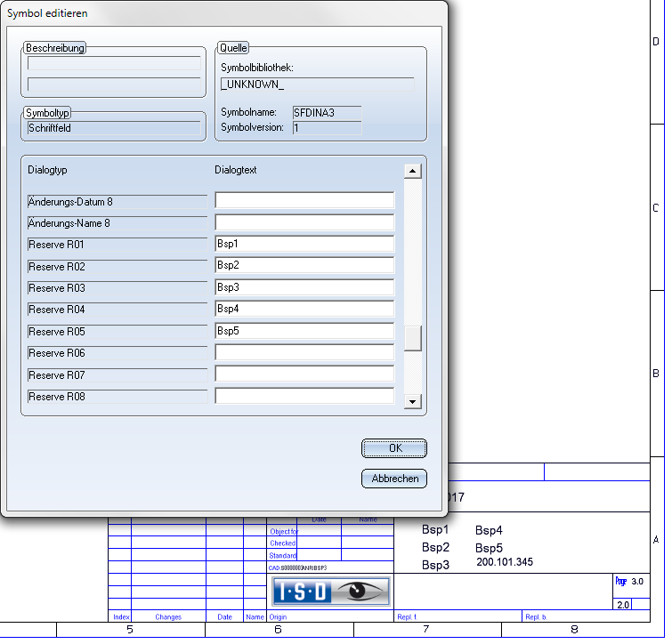Viewport: 672px width, 644px height.
Task: Click the Reserve R01 text field
Action: click(x=304, y=244)
